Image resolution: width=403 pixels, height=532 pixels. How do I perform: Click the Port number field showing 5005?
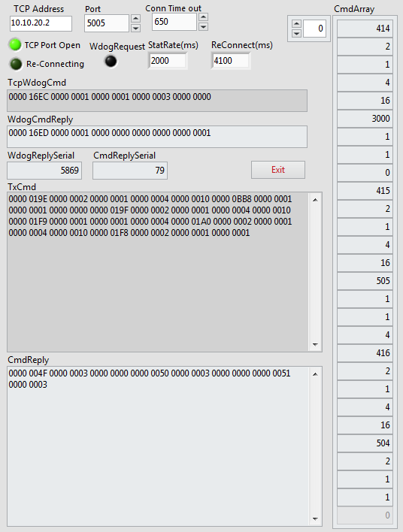pos(106,23)
